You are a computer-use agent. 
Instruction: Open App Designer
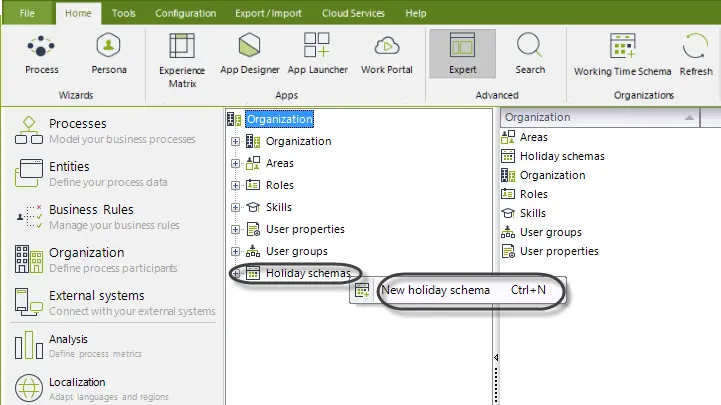pos(250,54)
